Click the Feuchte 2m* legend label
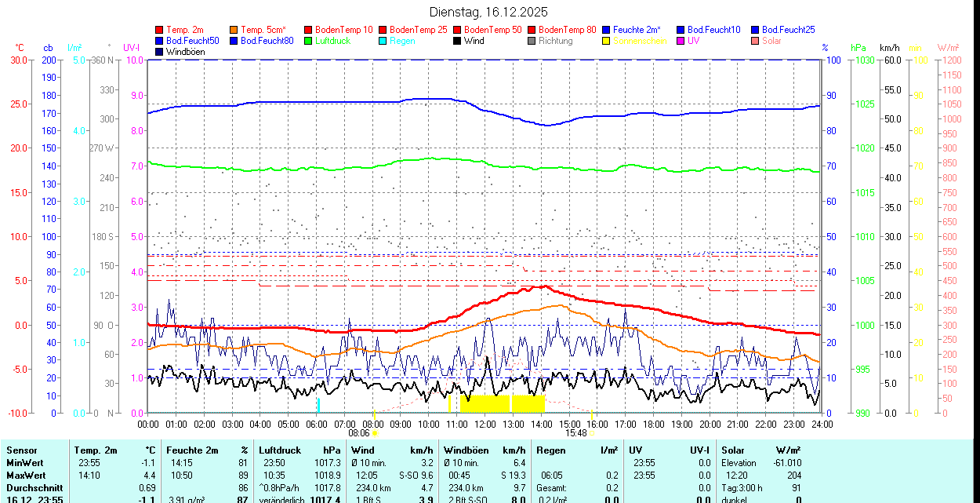Screen dimensions: 980x503 pos(637,30)
